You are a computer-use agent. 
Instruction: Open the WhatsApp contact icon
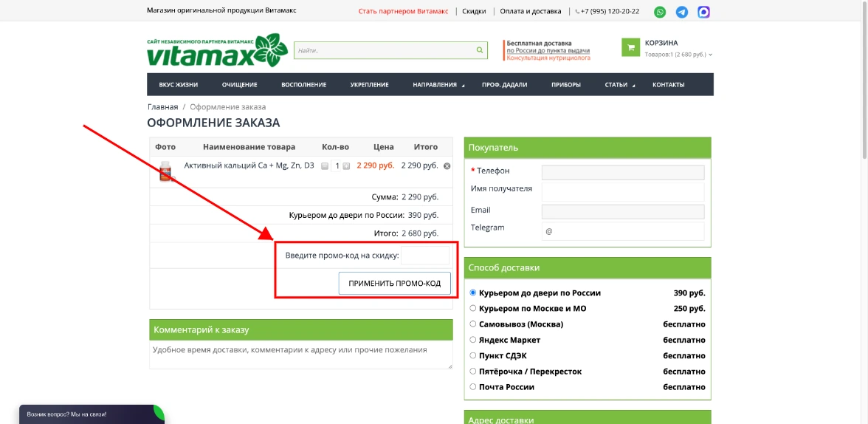point(660,12)
